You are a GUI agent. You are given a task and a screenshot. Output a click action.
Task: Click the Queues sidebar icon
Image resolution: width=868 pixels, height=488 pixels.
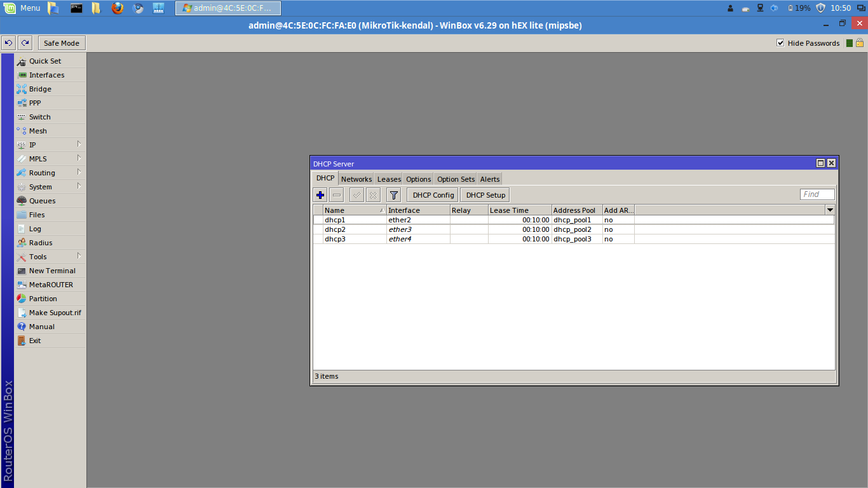(x=22, y=201)
